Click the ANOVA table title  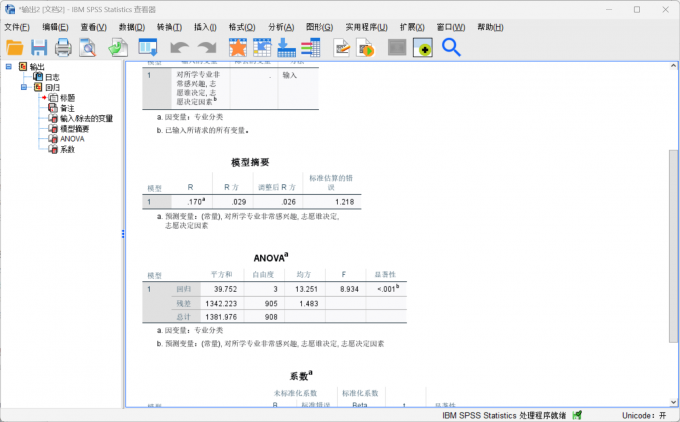271,258
